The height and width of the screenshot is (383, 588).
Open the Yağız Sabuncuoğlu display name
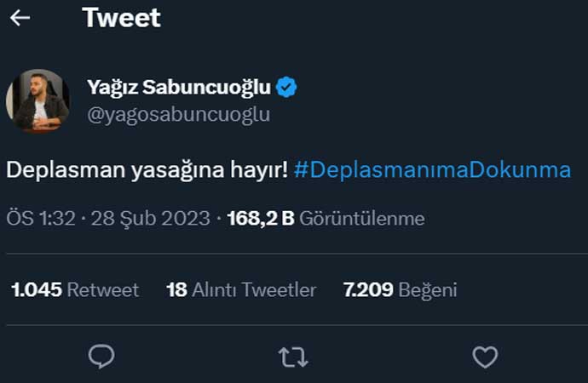[179, 87]
